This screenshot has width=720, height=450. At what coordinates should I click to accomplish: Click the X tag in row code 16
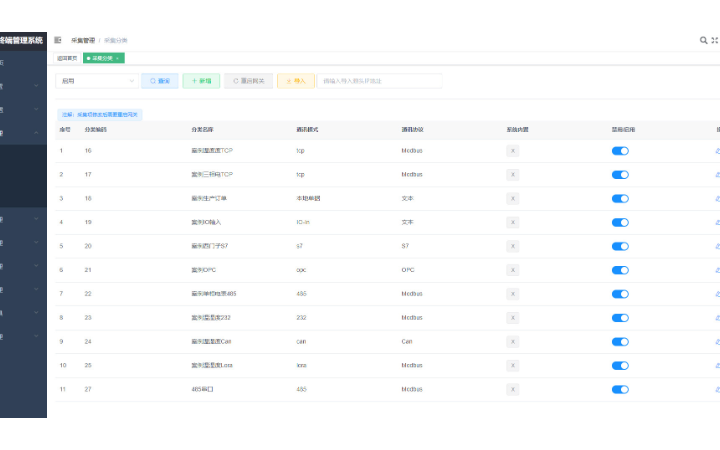click(512, 151)
